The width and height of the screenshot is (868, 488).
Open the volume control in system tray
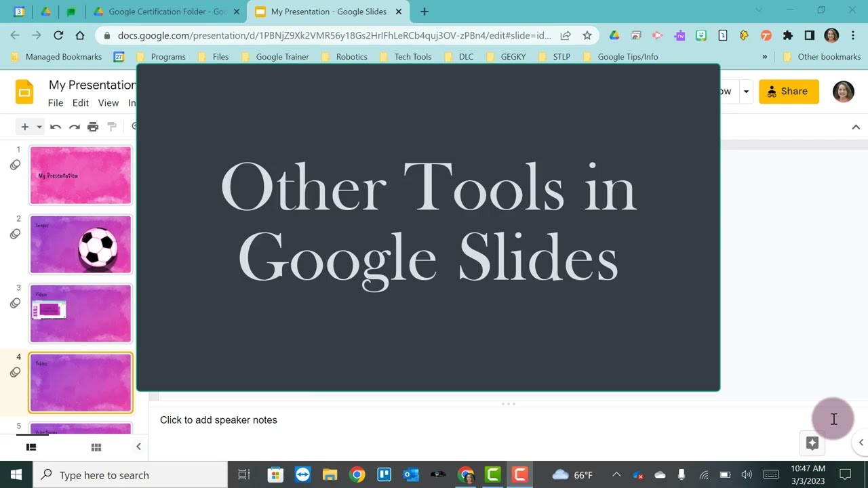(747, 474)
